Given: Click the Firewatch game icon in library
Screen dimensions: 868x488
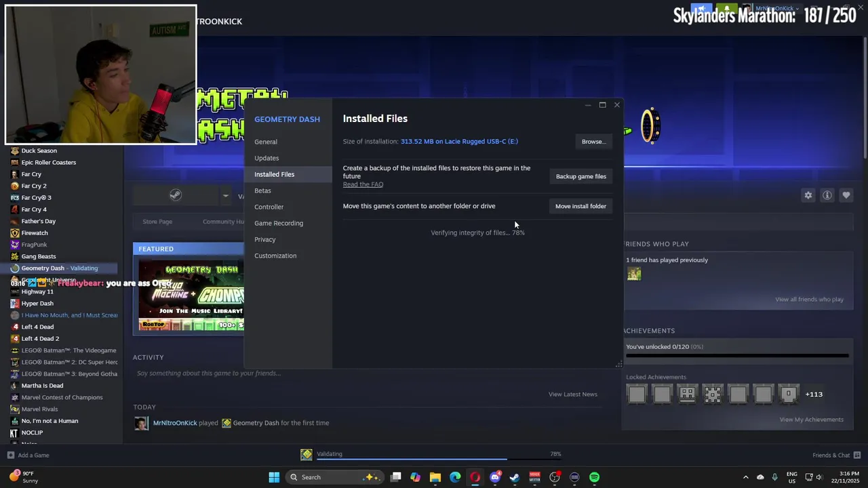Looking at the screenshot, I should 14,232.
